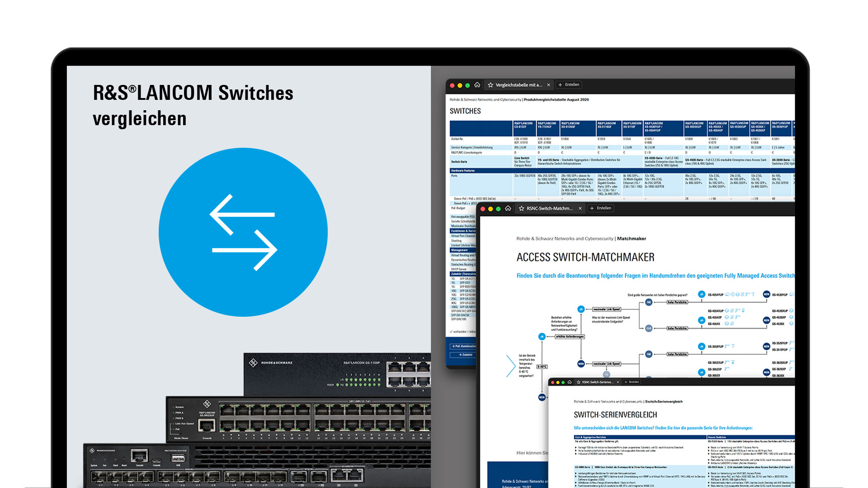Click Erstellen in the Serienvergleich window
Viewport: 868px width, 488px height.
coord(632,382)
